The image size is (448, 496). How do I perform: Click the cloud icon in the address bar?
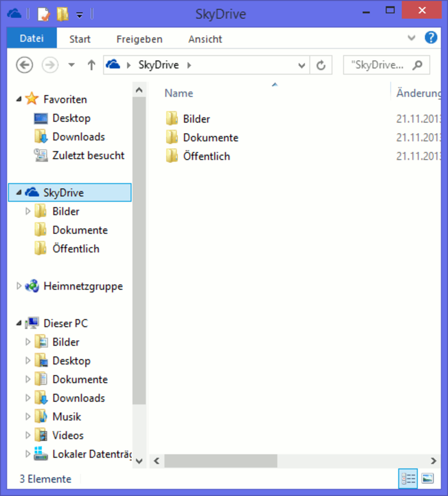pos(113,64)
